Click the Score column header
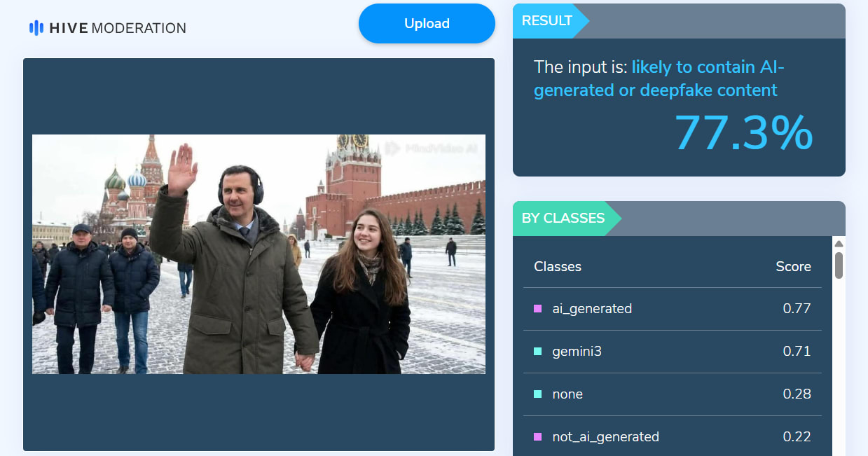Screen dimensions: 868x456 793,266
